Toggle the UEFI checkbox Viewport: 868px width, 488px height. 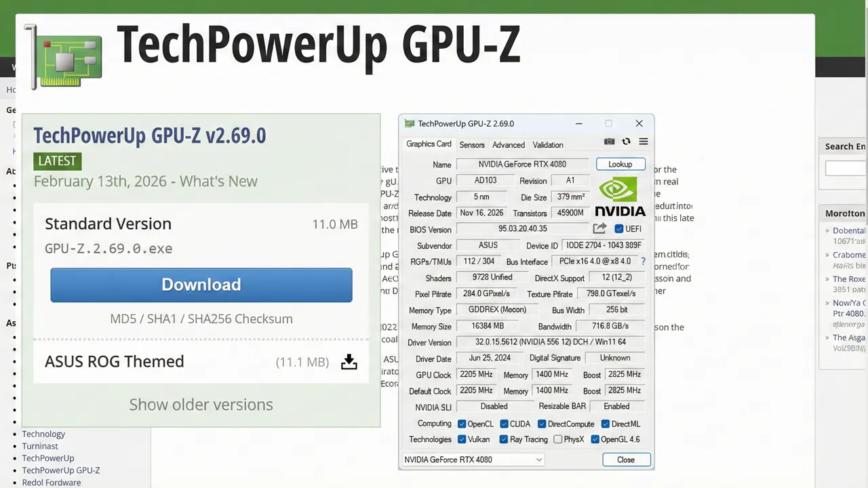coord(618,229)
